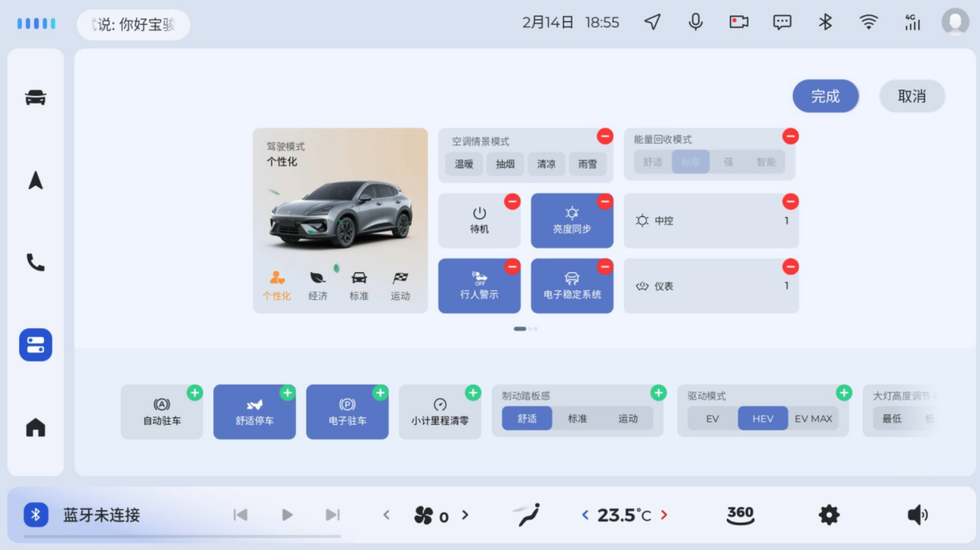980x550 pixels.
Task: Tap 完成 to finish editing
Action: pyautogui.click(x=826, y=96)
